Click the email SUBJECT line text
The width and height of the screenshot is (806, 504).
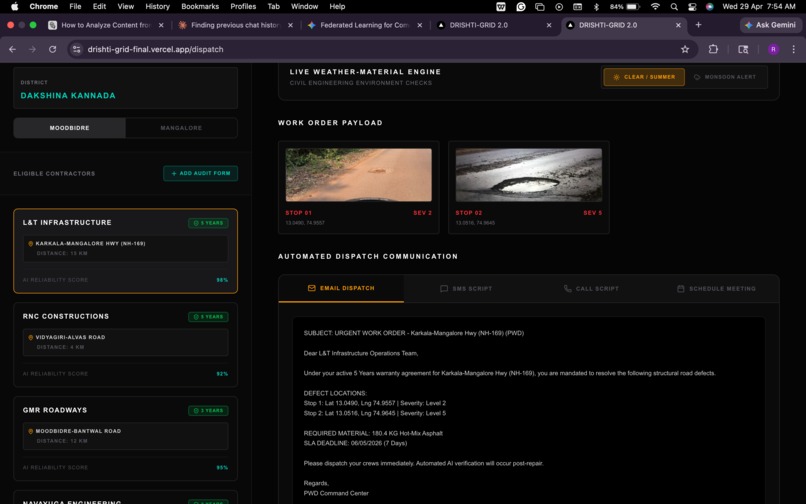pyautogui.click(x=414, y=333)
